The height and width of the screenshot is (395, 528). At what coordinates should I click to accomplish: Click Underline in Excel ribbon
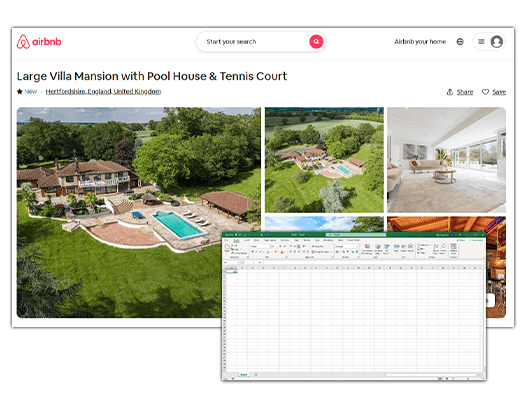260,252
